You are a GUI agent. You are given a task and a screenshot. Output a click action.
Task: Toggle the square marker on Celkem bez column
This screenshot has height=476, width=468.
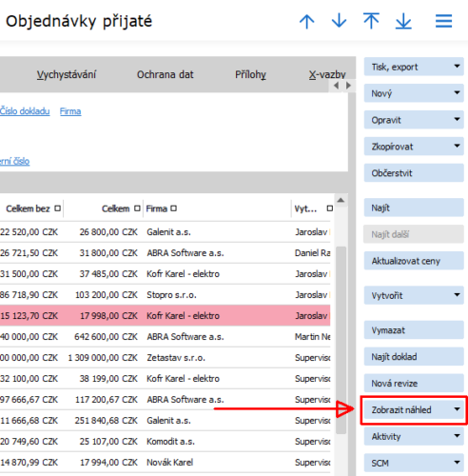coord(57,208)
